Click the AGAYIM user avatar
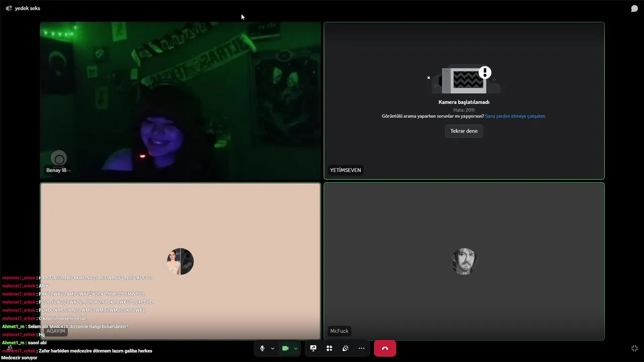This screenshot has height=362, width=644. pyautogui.click(x=180, y=261)
